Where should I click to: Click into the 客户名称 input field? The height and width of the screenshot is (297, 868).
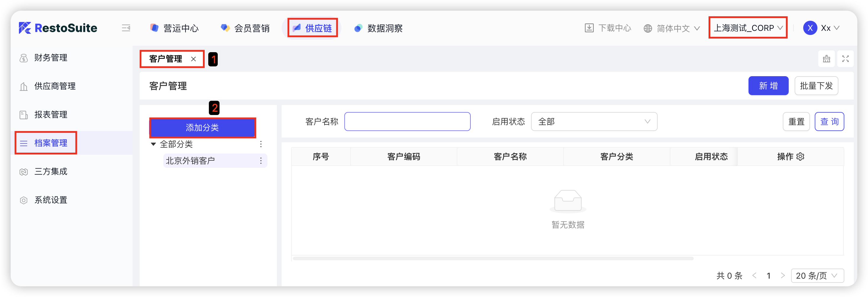407,122
